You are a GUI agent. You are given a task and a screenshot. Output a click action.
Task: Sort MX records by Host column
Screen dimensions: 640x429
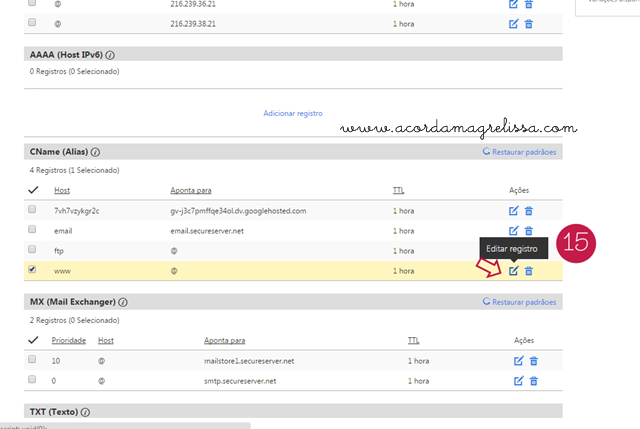pyautogui.click(x=105, y=340)
